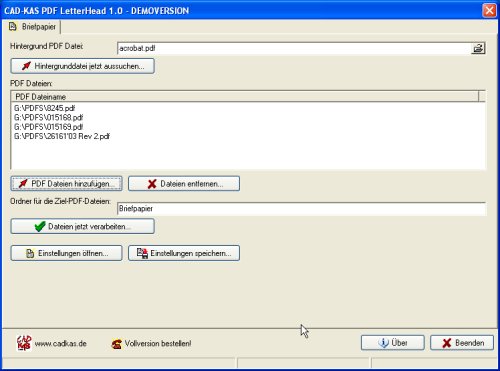
Task: Click the red X icon on Dateien entfernen
Action: 152,184
